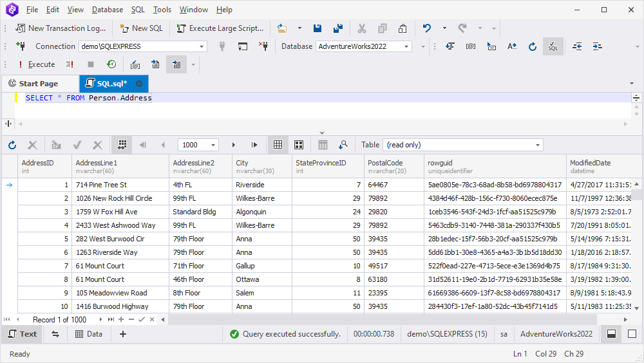Click the Open file icon

click(x=282, y=28)
